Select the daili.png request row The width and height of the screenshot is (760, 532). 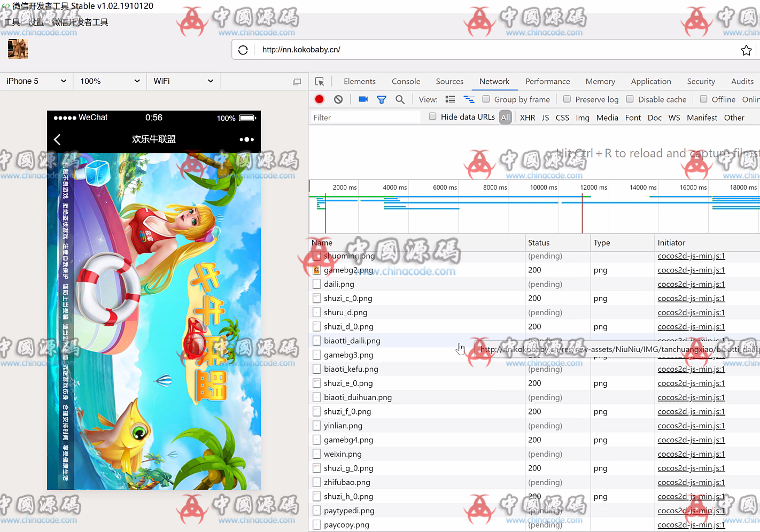point(534,284)
